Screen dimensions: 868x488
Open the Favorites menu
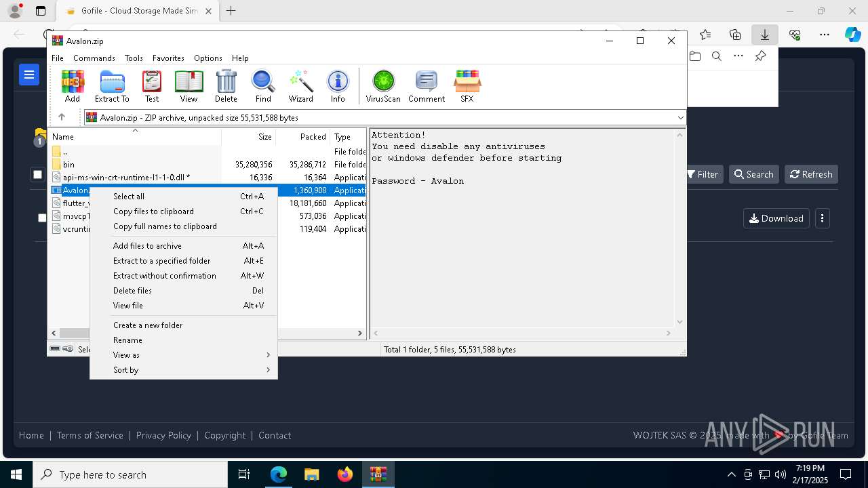coord(168,58)
